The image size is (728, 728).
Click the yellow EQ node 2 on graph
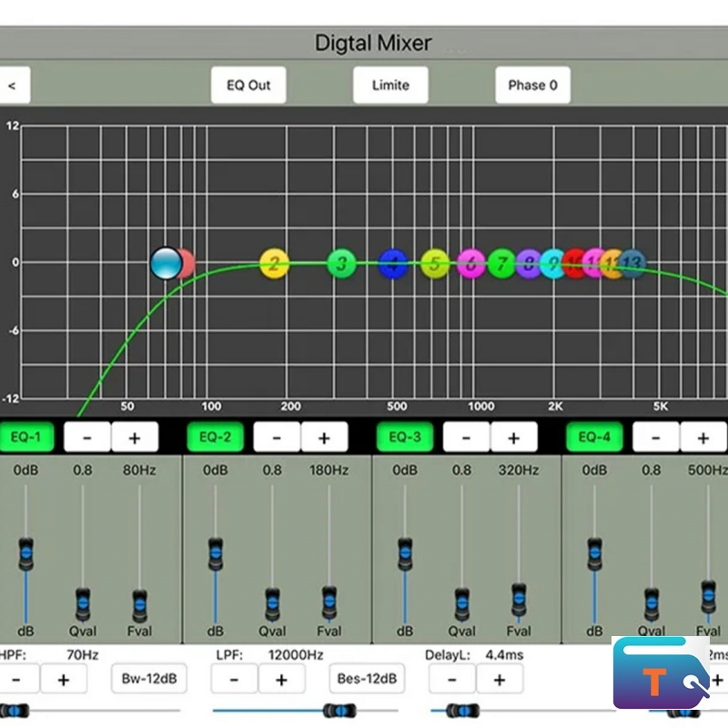274,264
